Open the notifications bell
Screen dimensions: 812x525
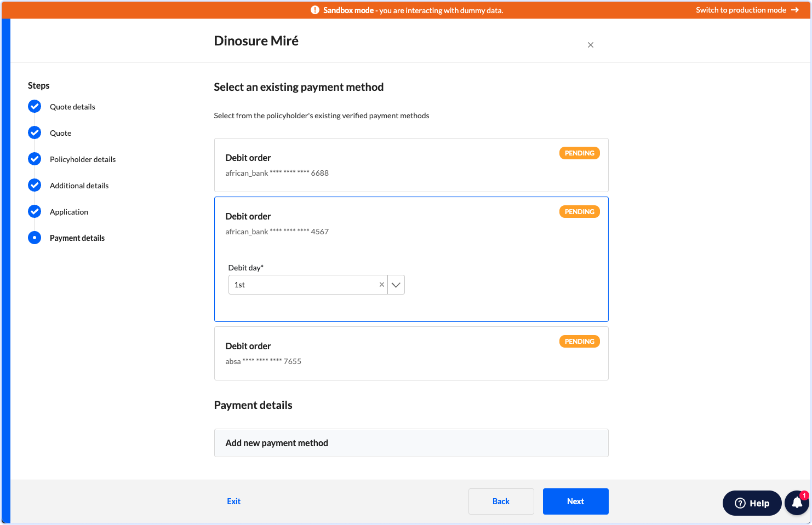[x=796, y=503]
